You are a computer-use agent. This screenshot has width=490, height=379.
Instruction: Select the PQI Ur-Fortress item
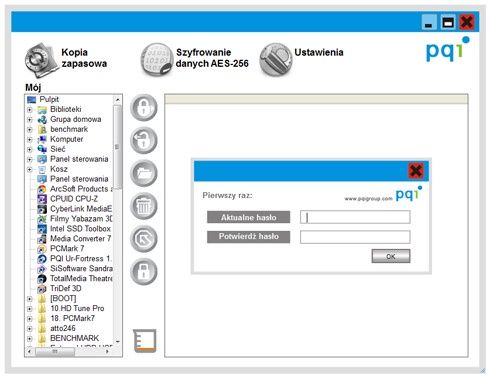click(81, 259)
